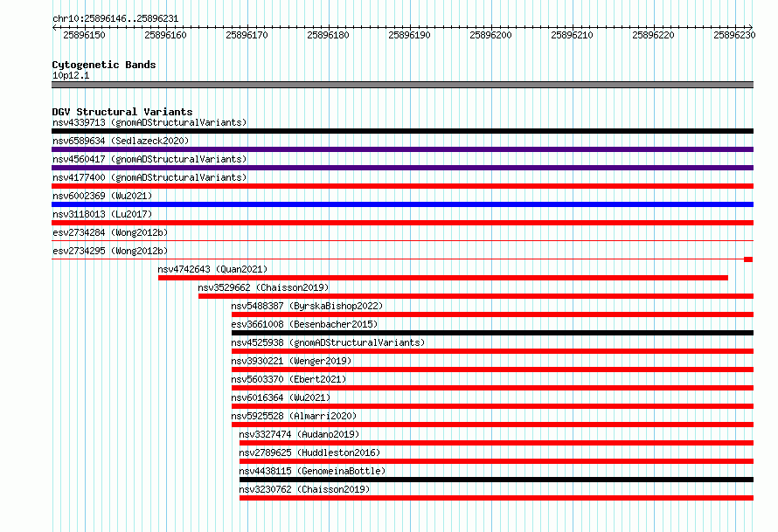Viewport: 778px width, 532px height.
Task: Open nsv6002369 (Wu2021) variant label
Action: [102, 196]
